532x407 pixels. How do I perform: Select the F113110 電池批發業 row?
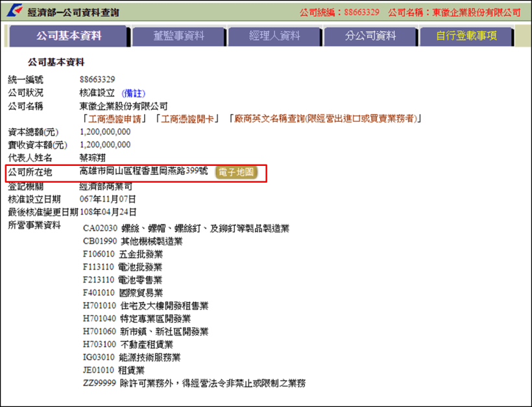coord(123,268)
